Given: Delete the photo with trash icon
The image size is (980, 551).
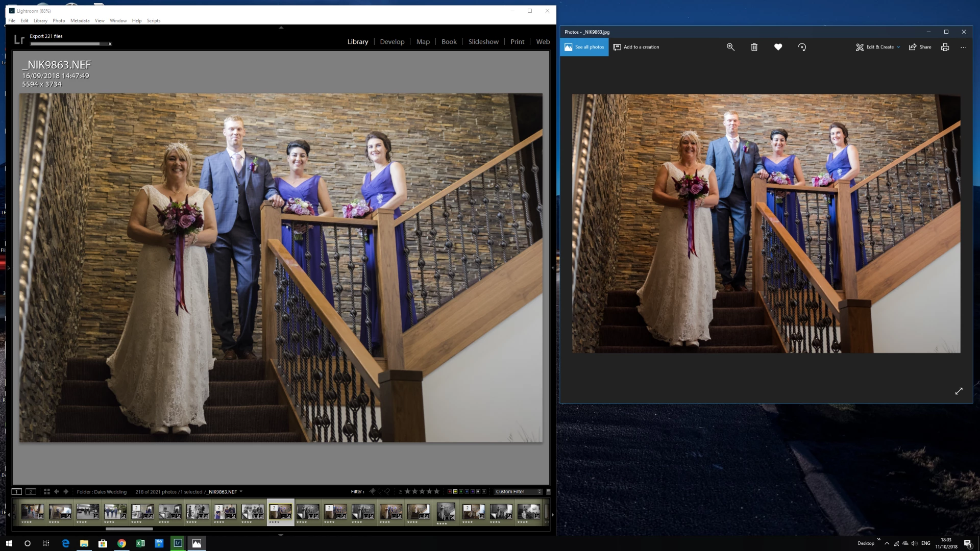Looking at the screenshot, I should 754,47.
